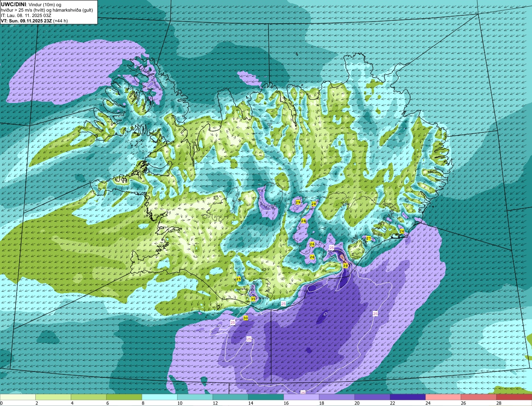Click the init time "IT: Lau. 08. 11. 2025 03Z"
Screen dimensions: 532x406
tap(26, 15)
